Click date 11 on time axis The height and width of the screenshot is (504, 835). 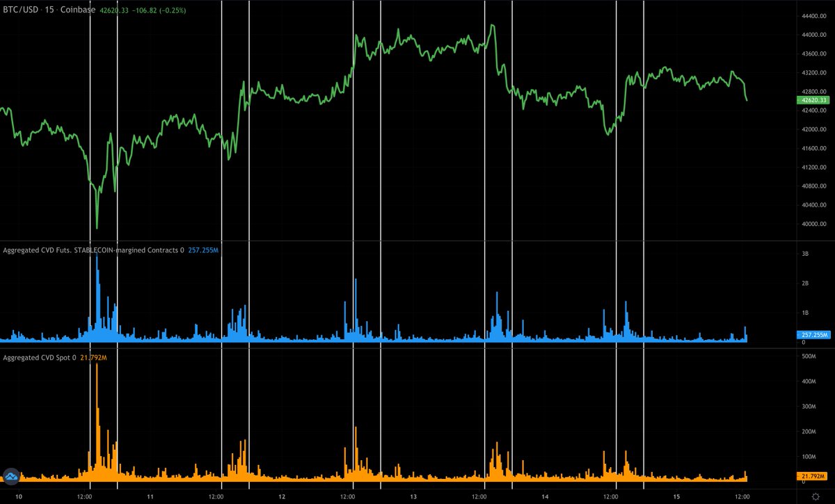pyautogui.click(x=150, y=497)
